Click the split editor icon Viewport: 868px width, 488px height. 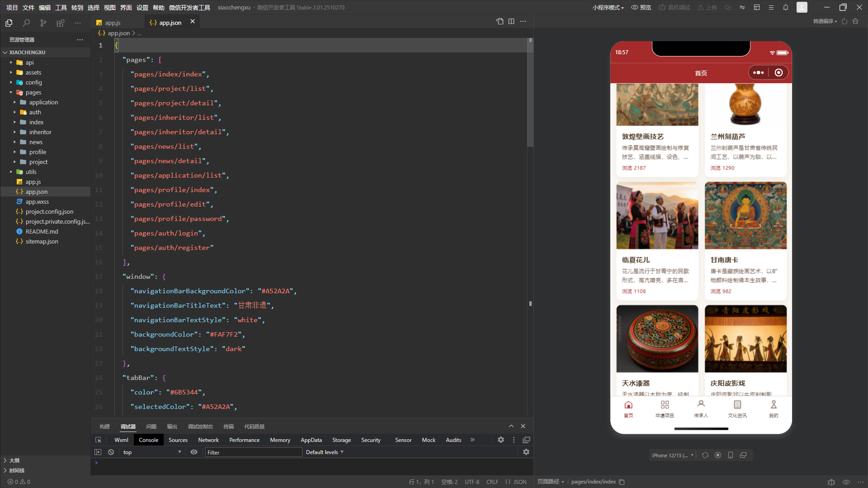511,21
